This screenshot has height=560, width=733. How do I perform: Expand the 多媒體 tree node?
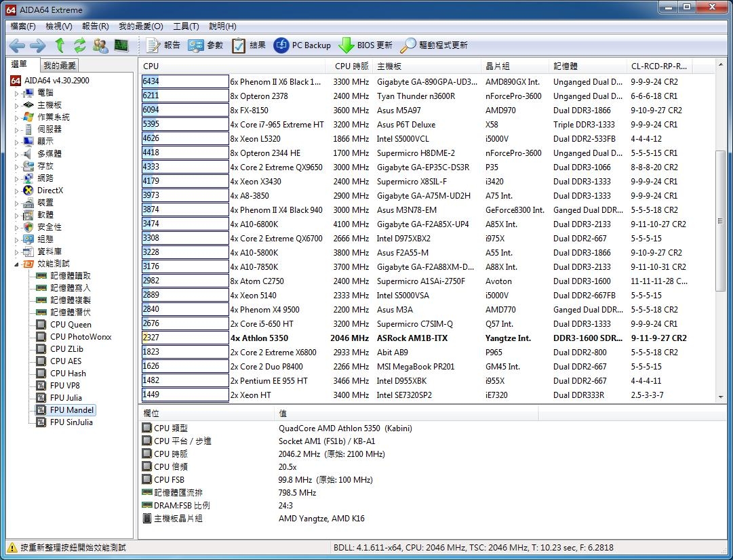coord(16,155)
